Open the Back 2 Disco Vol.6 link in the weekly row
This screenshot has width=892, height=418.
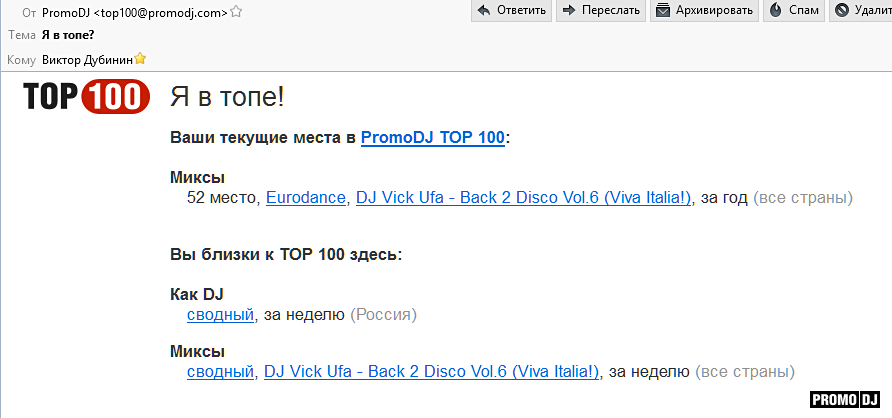[432, 372]
